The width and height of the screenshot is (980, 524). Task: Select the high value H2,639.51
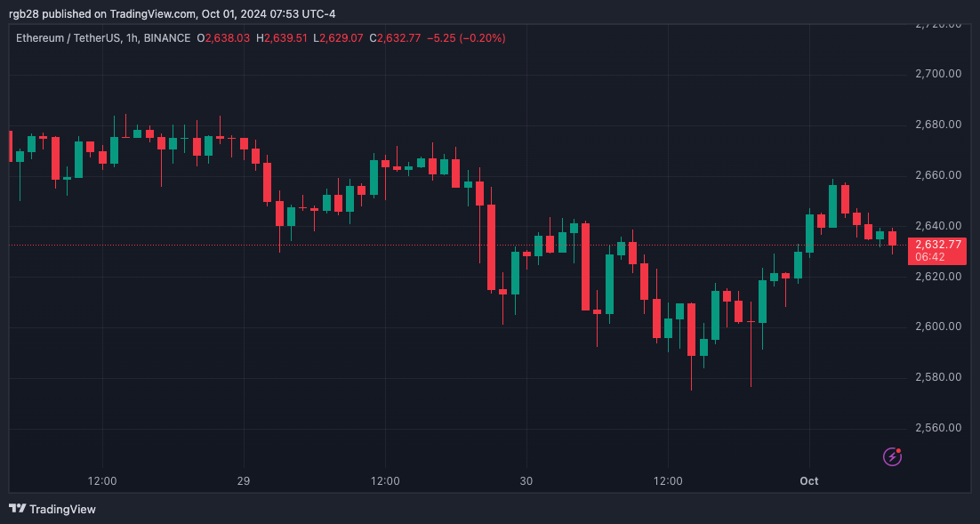(281, 38)
